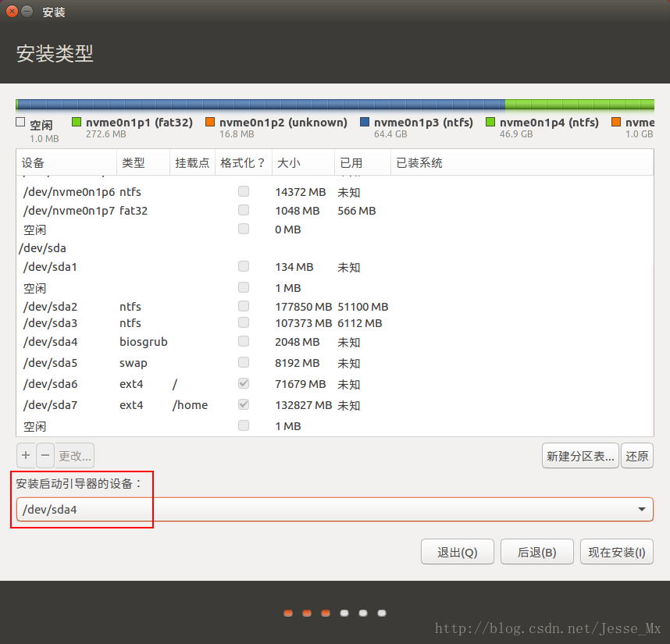Click the 类型 column header
Viewport: 670px width, 644px height.
[143, 162]
